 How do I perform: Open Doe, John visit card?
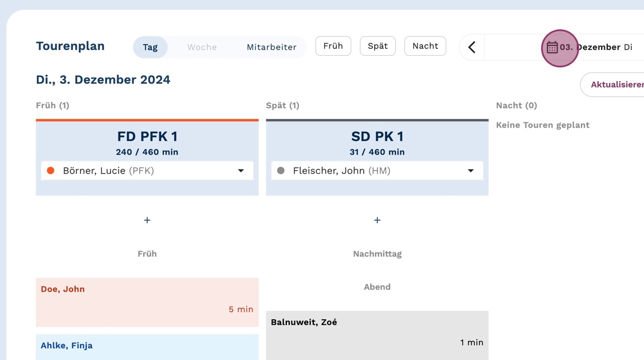click(147, 302)
